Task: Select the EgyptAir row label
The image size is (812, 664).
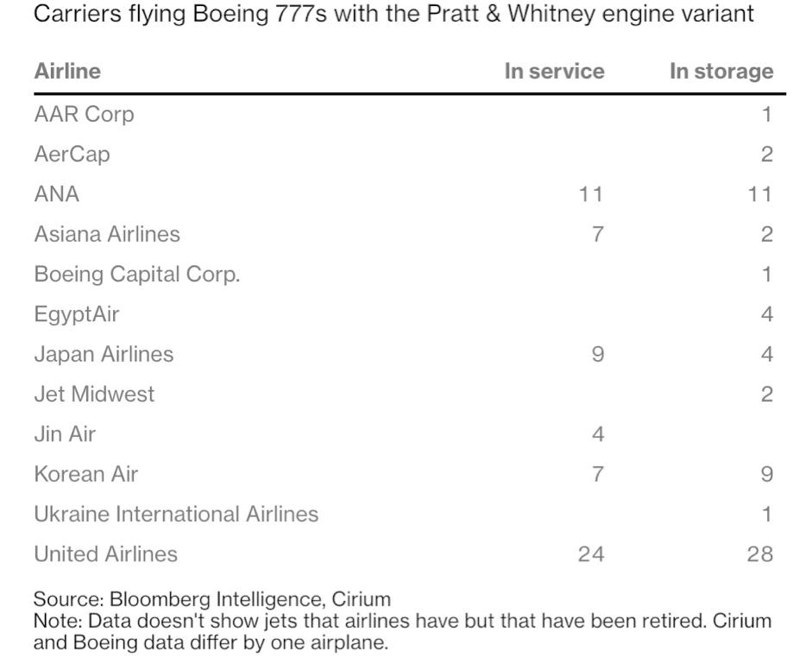Action: pyautogui.click(x=77, y=314)
